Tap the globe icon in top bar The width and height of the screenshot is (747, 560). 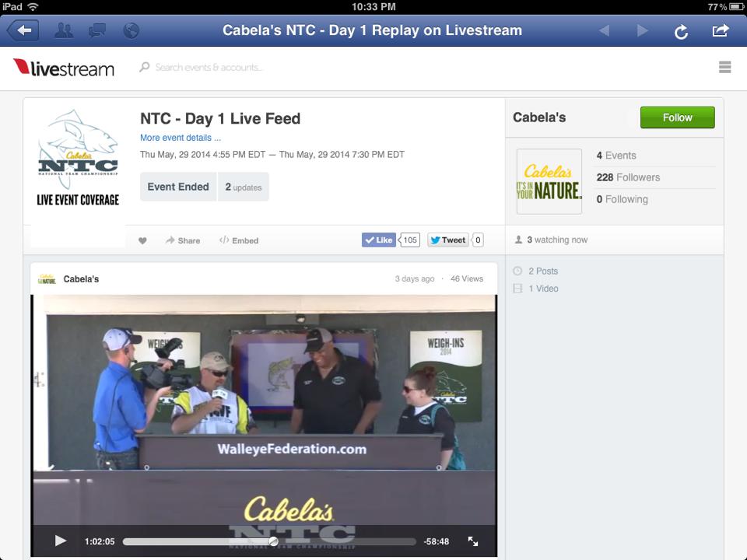point(131,30)
